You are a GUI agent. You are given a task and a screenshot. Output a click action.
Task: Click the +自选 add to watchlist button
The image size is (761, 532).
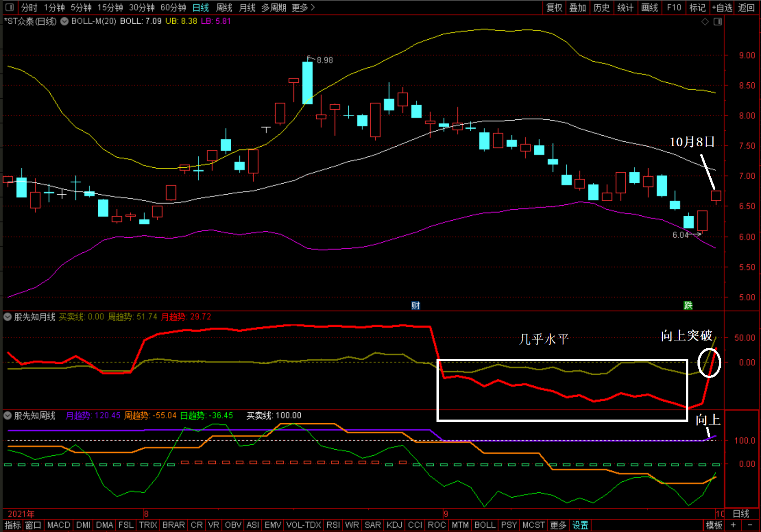[x=722, y=8]
